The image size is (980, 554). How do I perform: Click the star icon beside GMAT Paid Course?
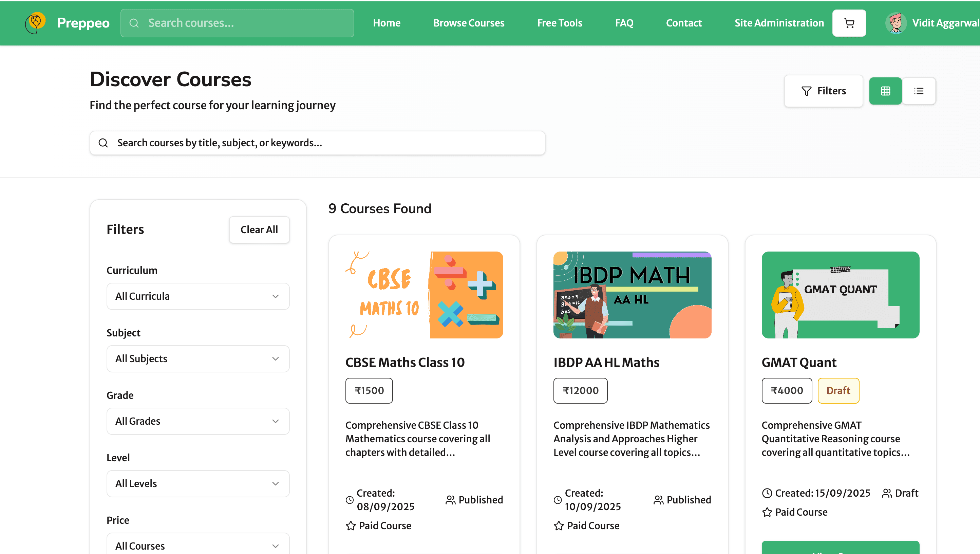[x=767, y=512]
